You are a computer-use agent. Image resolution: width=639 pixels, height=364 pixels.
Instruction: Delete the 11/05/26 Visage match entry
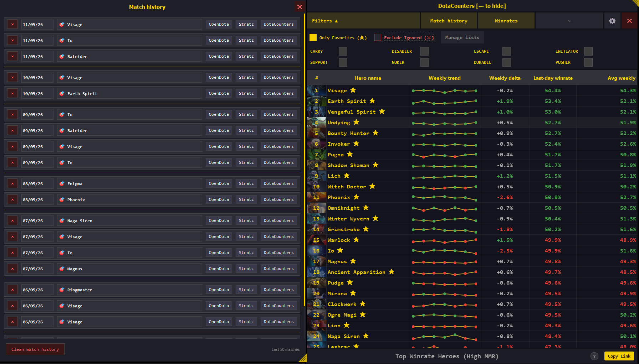pos(12,25)
